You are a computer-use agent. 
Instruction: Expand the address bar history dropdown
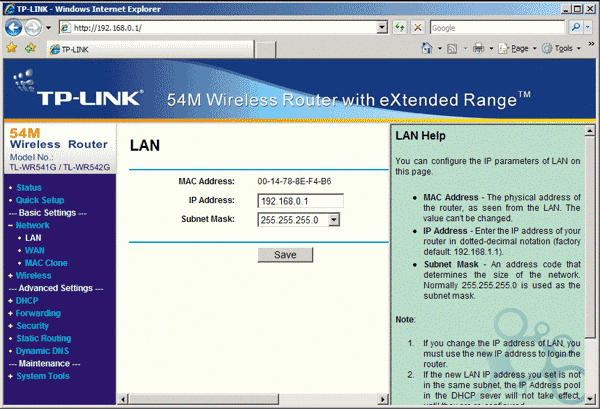(x=382, y=28)
